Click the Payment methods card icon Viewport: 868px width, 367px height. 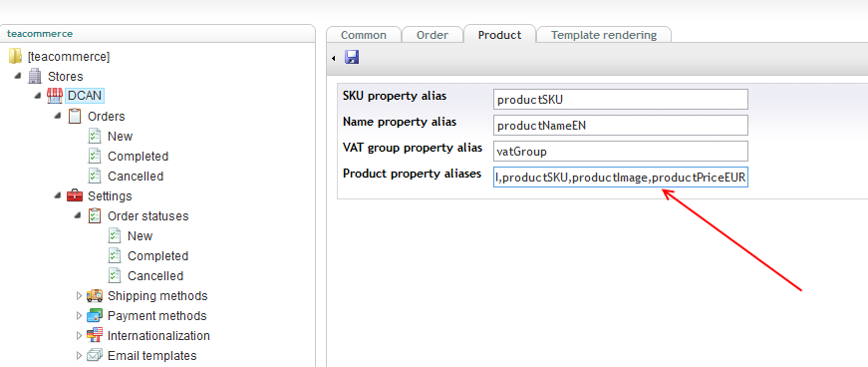tap(95, 315)
